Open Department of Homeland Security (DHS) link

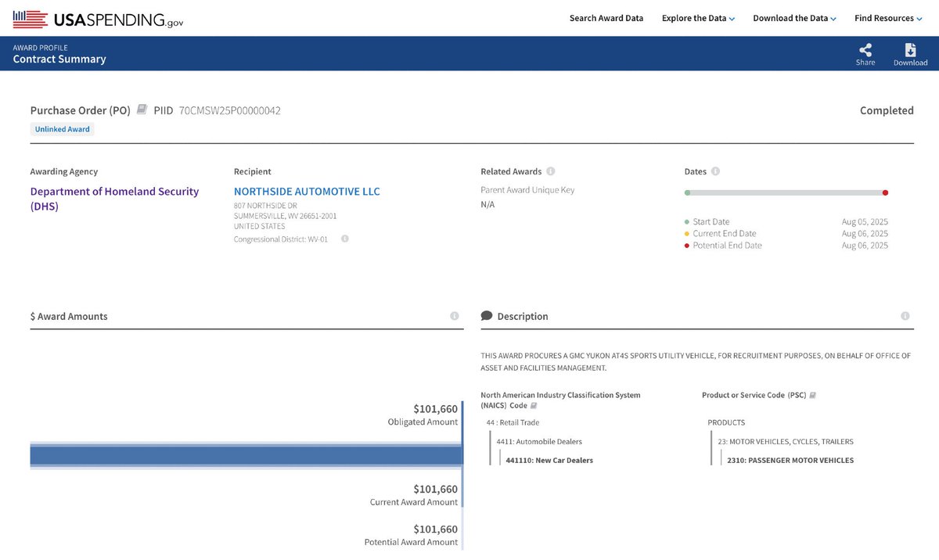pos(114,199)
